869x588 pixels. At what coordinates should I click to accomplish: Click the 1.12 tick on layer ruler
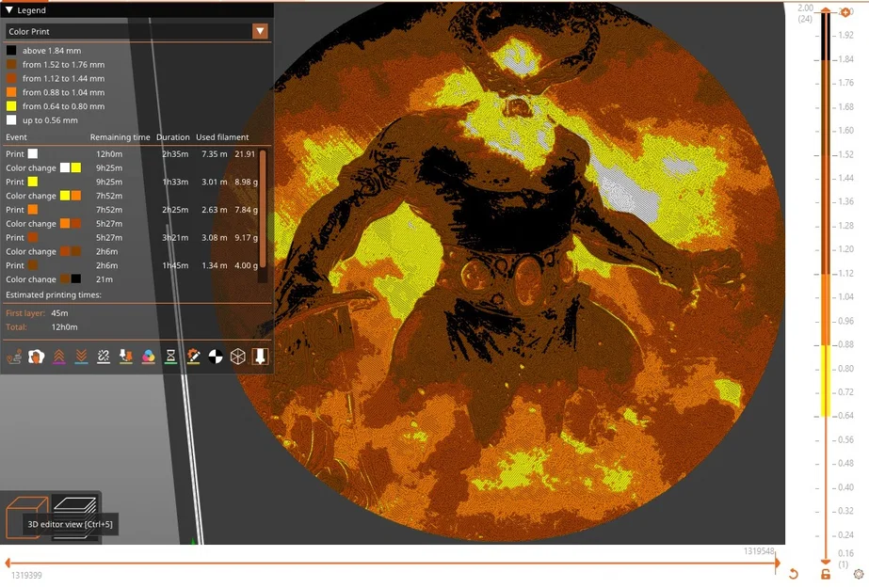[845, 273]
